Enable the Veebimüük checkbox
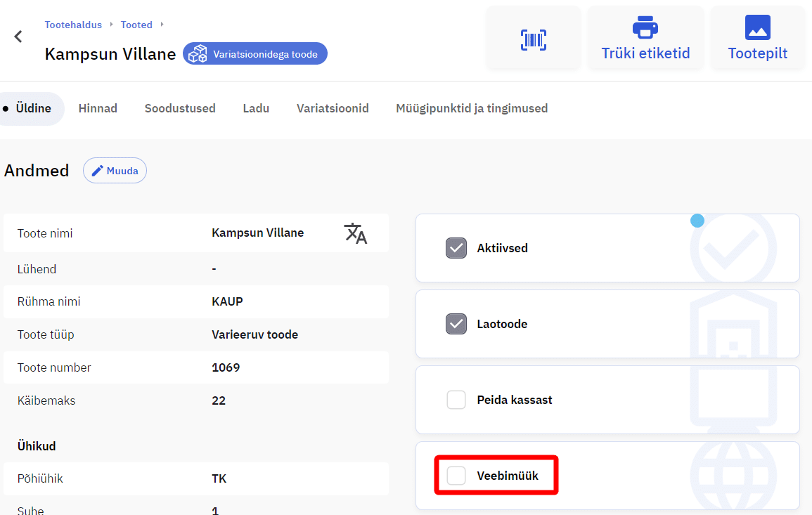 456,476
